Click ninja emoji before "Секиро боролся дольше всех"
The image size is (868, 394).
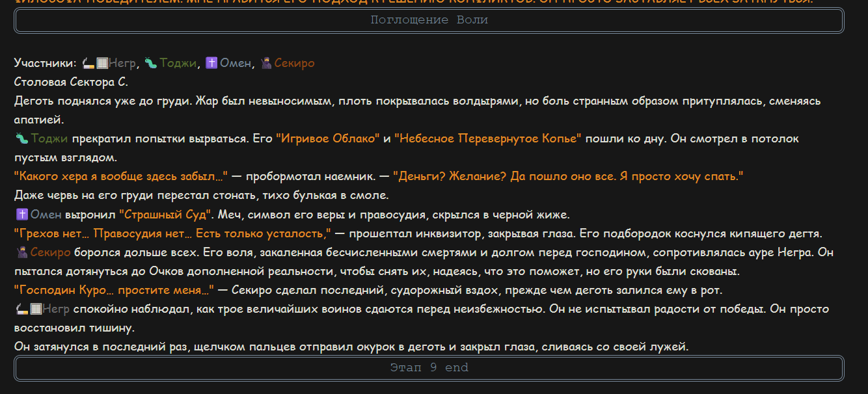pyautogui.click(x=21, y=252)
